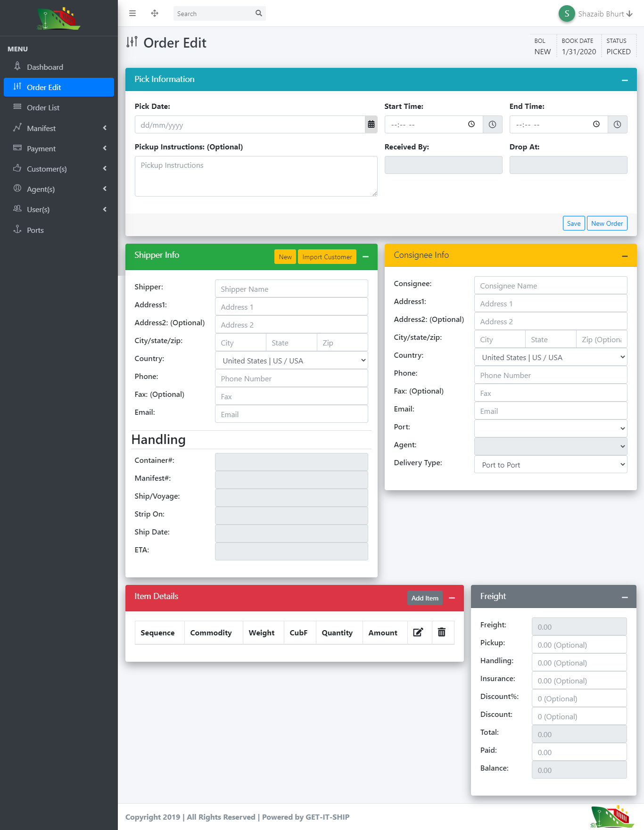Image resolution: width=644 pixels, height=830 pixels.
Task: Expand the Agent(s) sidebar menu
Action: [x=59, y=189]
